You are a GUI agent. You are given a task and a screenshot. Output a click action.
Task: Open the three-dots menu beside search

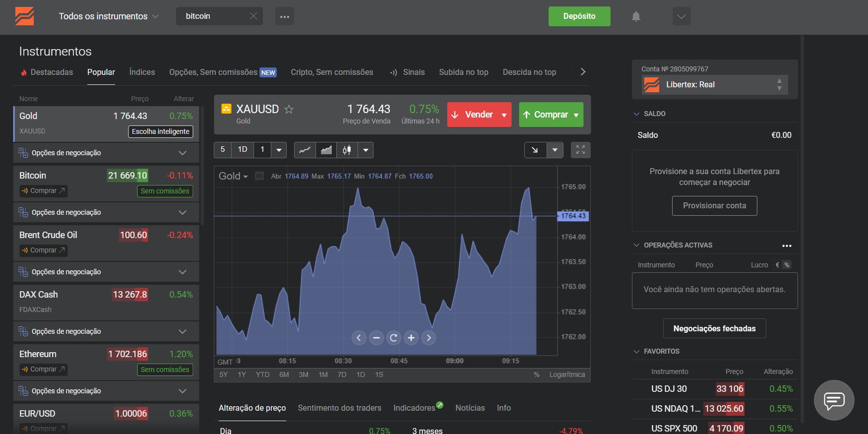[285, 16]
